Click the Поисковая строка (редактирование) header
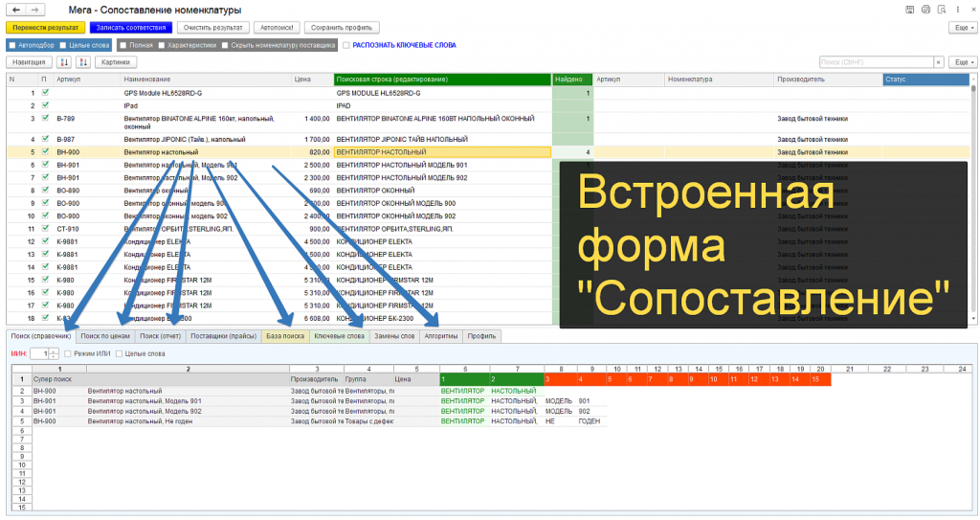 point(442,79)
